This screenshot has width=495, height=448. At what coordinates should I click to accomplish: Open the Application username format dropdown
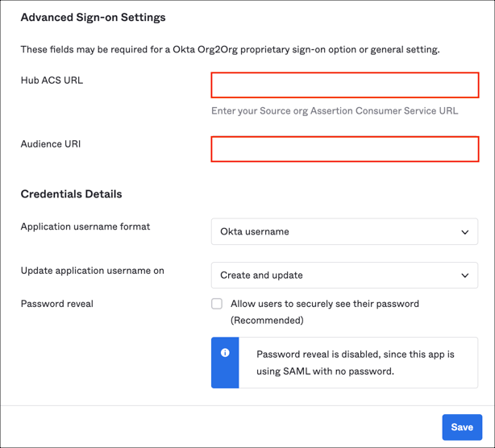344,232
